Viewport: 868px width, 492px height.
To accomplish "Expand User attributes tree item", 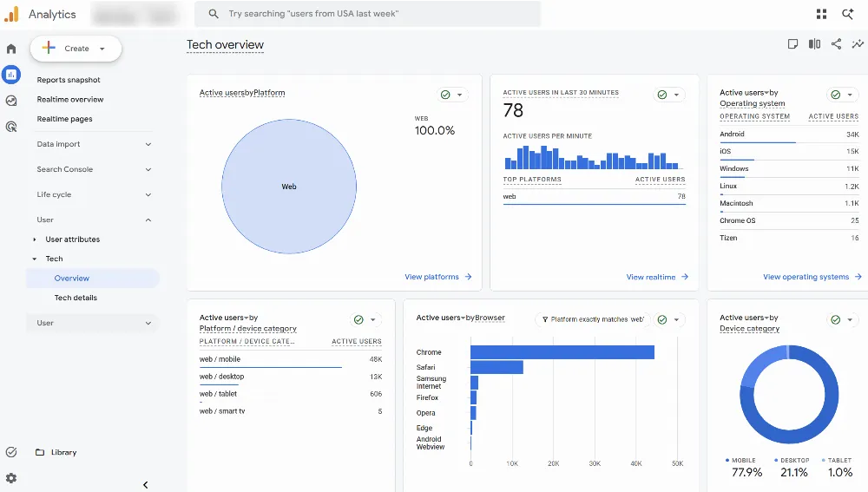I will [x=35, y=239].
